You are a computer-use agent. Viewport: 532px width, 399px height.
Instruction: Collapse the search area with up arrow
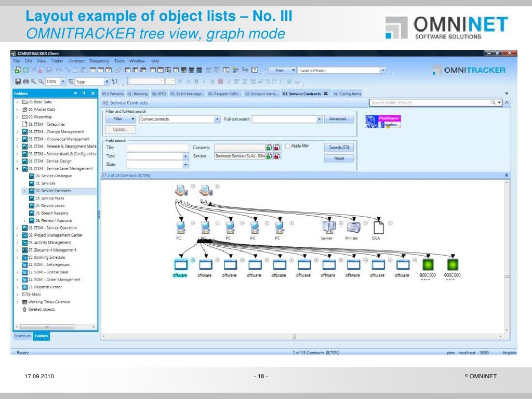(x=507, y=102)
